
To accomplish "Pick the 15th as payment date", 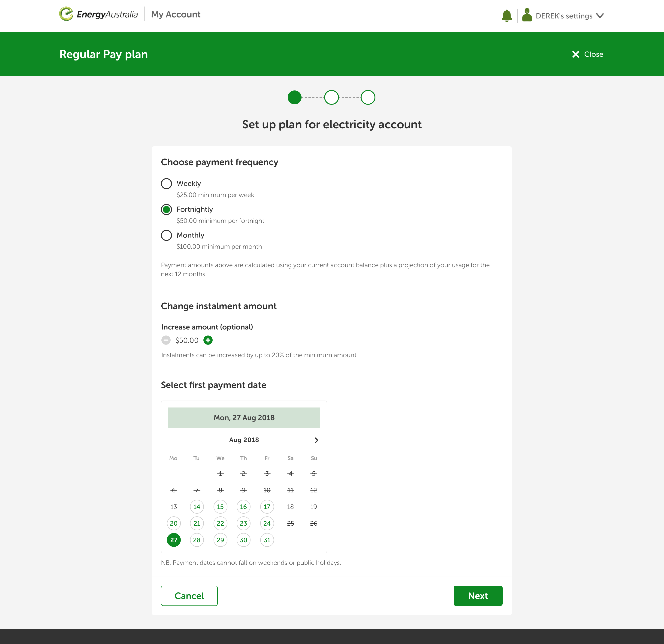I will [220, 507].
